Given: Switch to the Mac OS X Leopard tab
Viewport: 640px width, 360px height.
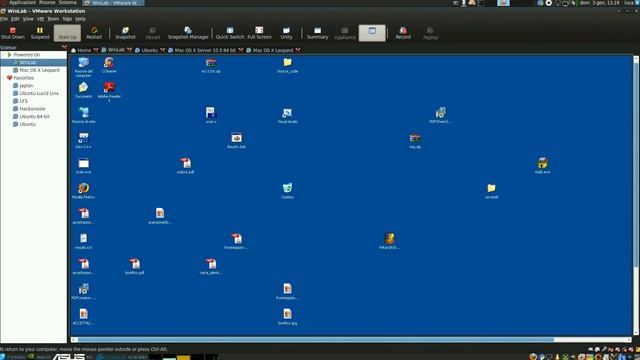Looking at the screenshot, I should coord(269,50).
